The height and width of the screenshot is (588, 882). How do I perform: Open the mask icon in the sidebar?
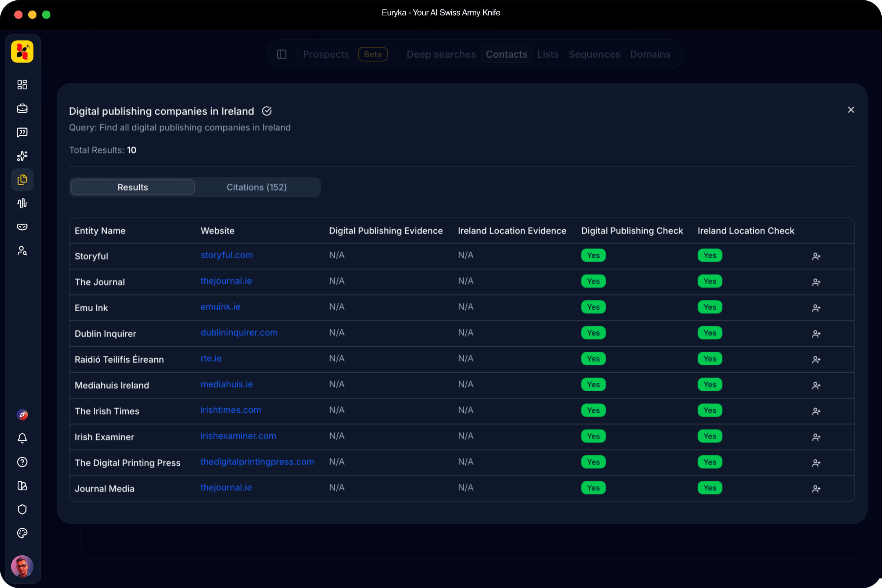(x=22, y=227)
